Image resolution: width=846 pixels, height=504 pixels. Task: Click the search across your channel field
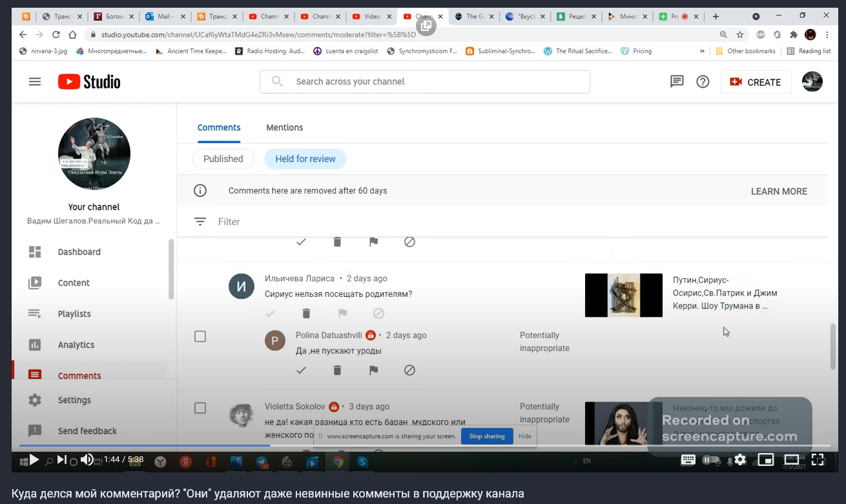[x=425, y=82]
